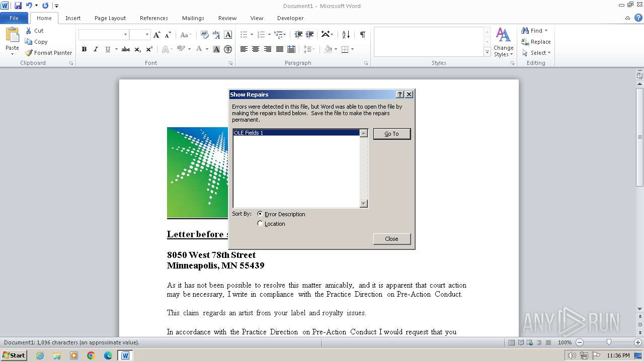
Task: Click the Cut scissors icon
Action: click(x=29, y=31)
